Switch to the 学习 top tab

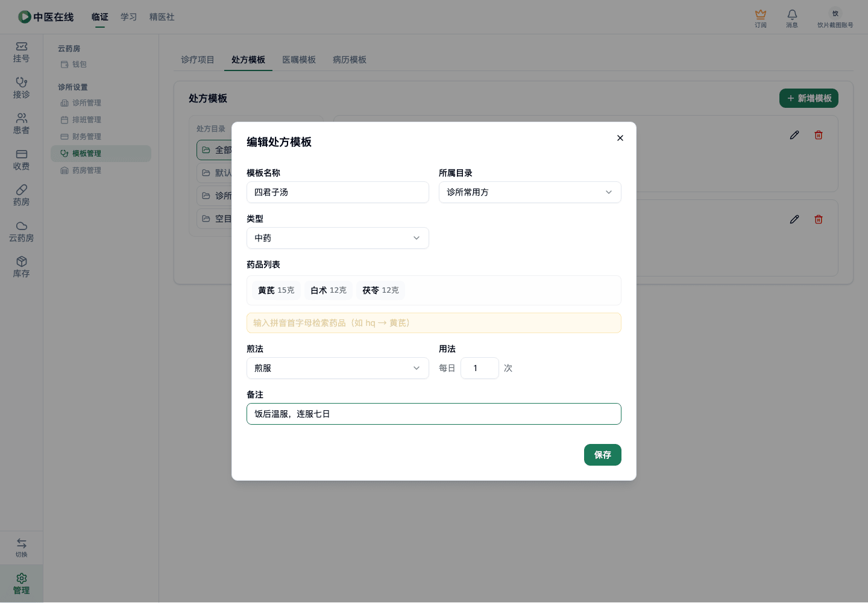coord(129,17)
